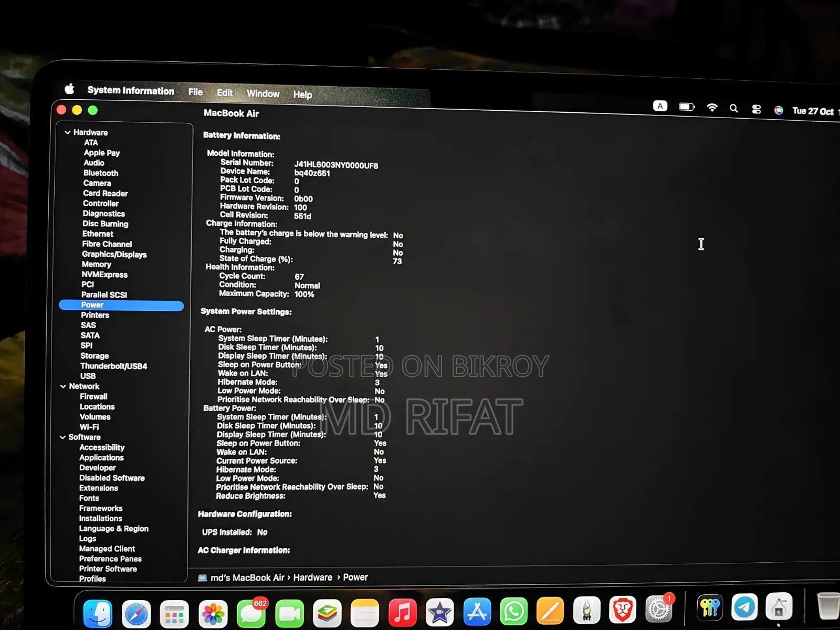840x630 pixels.
Task: Select Graphics/Displays in the sidebar
Action: [114, 254]
